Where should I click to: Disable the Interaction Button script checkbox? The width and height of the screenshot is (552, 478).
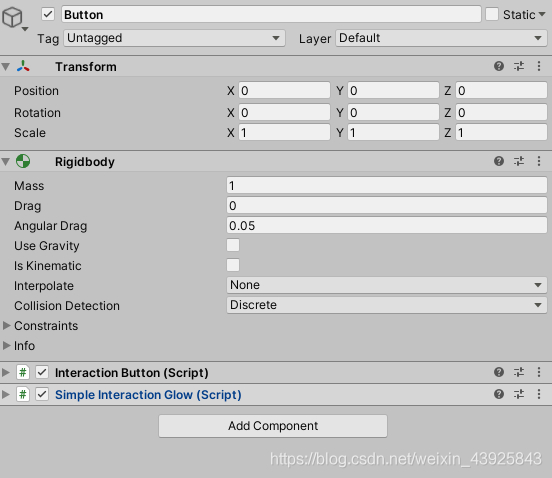pos(42,372)
